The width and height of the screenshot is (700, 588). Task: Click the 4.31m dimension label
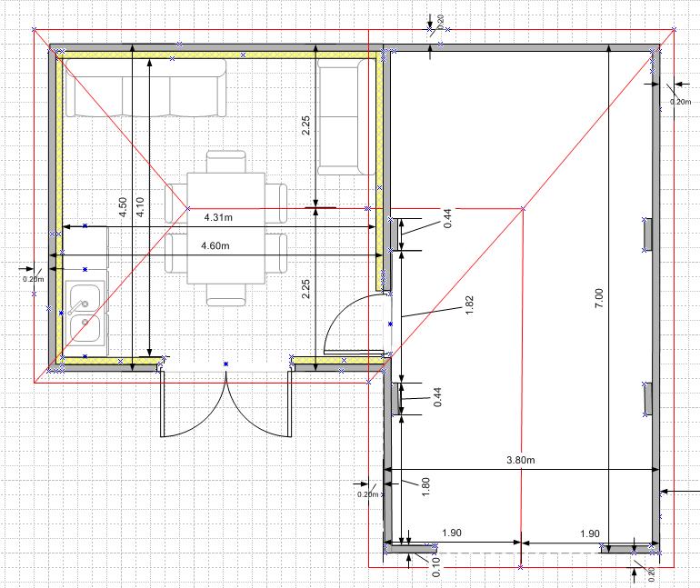tap(218, 217)
